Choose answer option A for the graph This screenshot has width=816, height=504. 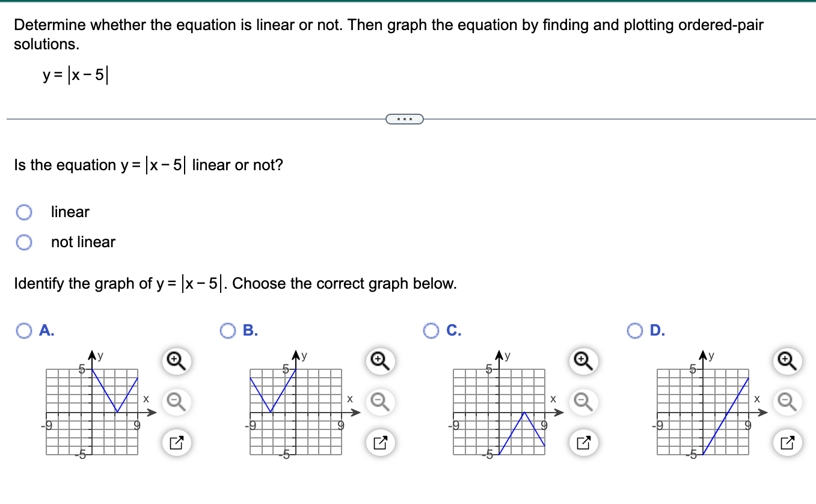[x=24, y=330]
